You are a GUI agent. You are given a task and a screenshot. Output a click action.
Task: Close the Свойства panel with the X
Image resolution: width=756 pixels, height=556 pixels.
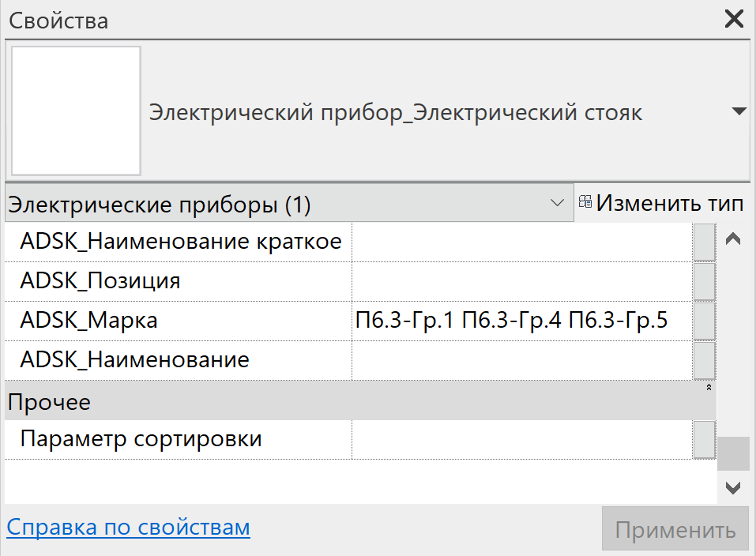click(734, 19)
